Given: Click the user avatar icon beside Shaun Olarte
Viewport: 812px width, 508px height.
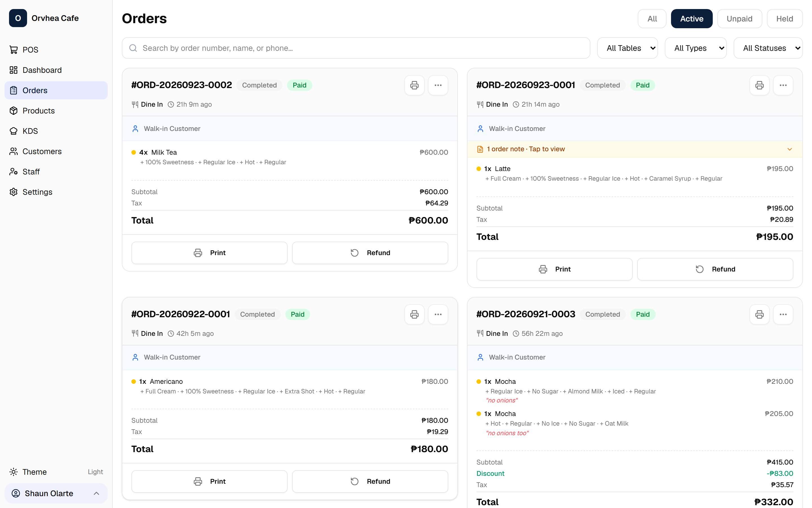Looking at the screenshot, I should [16, 493].
